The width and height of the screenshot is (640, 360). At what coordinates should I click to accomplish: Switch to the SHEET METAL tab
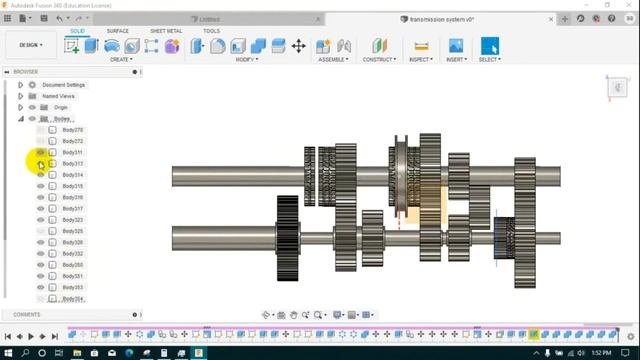click(x=166, y=31)
